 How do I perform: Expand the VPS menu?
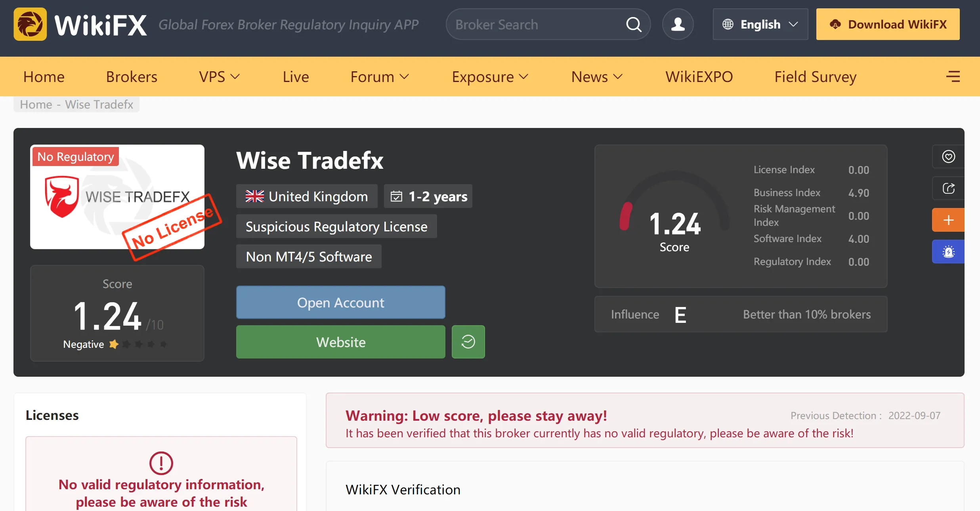pyautogui.click(x=220, y=76)
